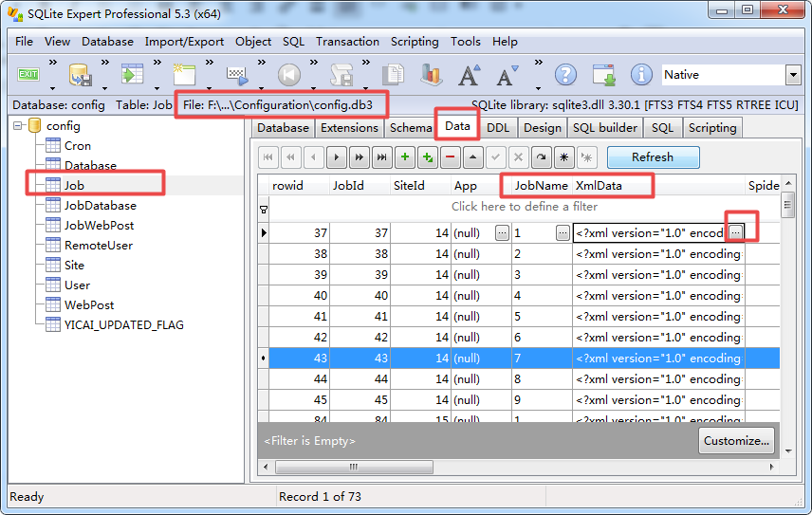Insert a new record with green plus
Screen dimensions: 812x515
click(x=405, y=157)
